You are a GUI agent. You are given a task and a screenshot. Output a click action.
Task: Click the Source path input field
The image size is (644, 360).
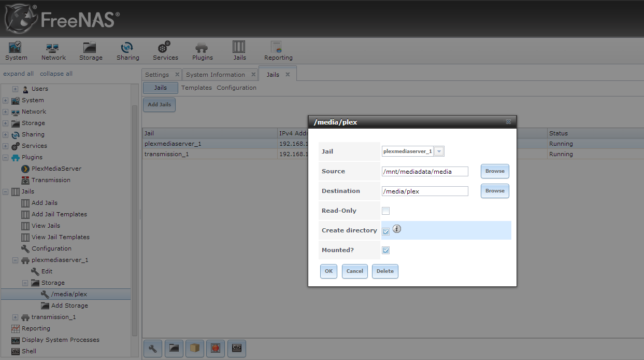[x=425, y=172]
